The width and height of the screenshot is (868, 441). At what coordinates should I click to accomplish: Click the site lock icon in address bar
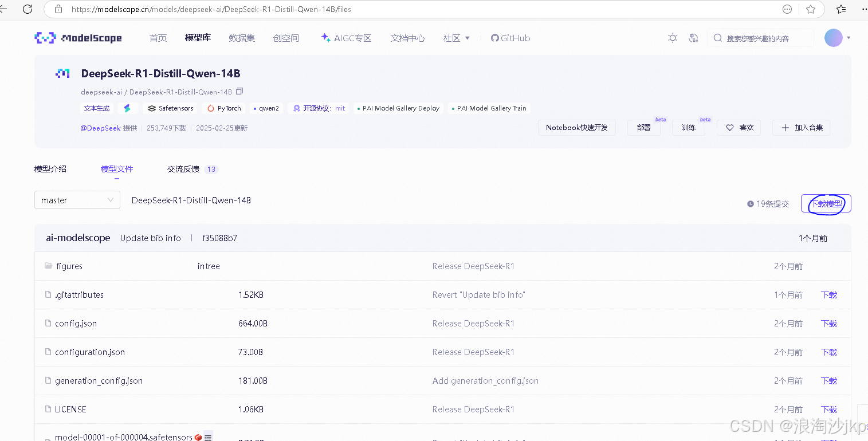click(58, 9)
